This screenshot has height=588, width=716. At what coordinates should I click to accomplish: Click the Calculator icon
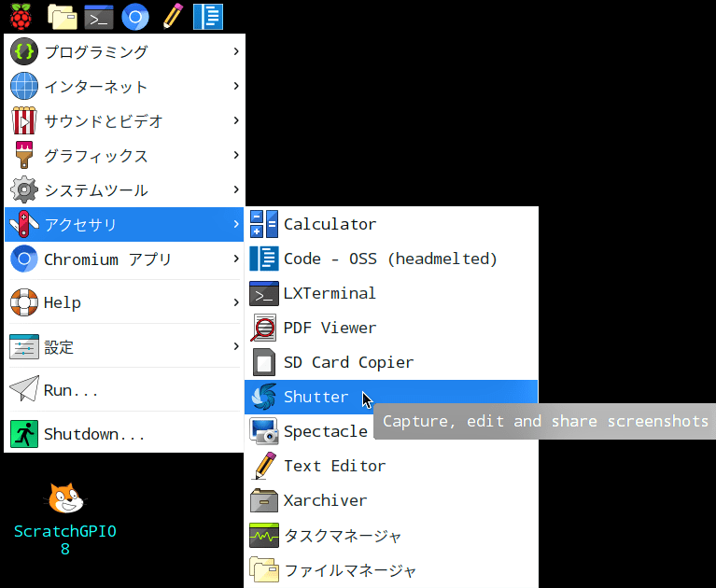(264, 224)
